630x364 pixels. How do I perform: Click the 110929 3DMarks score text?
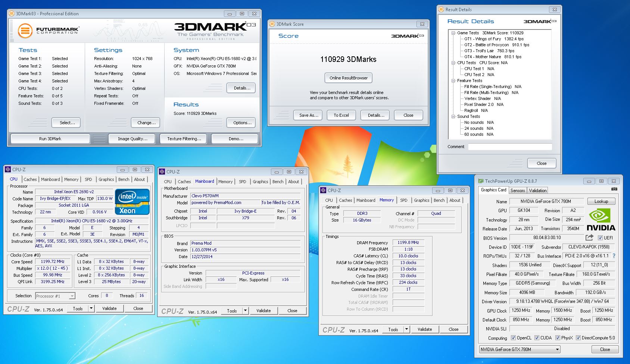pos(348,59)
